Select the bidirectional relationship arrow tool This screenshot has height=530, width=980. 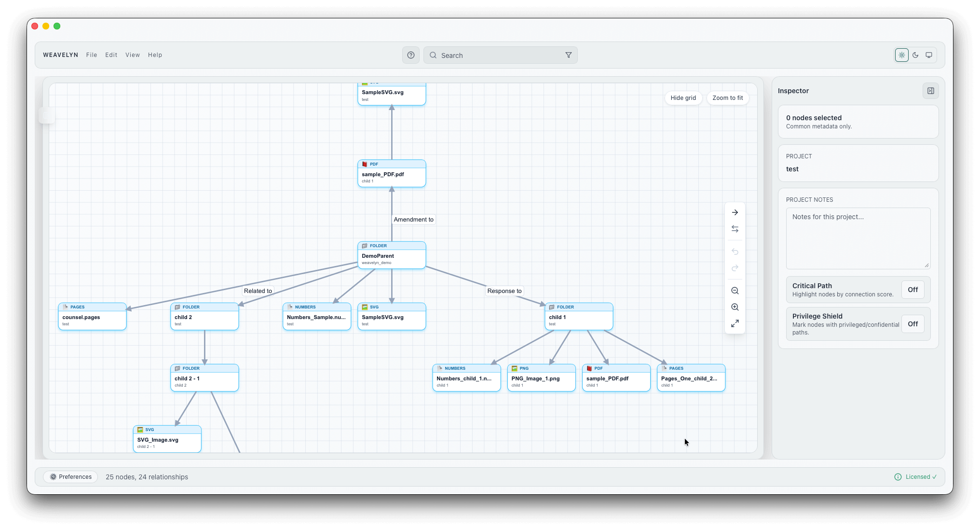pyautogui.click(x=735, y=229)
